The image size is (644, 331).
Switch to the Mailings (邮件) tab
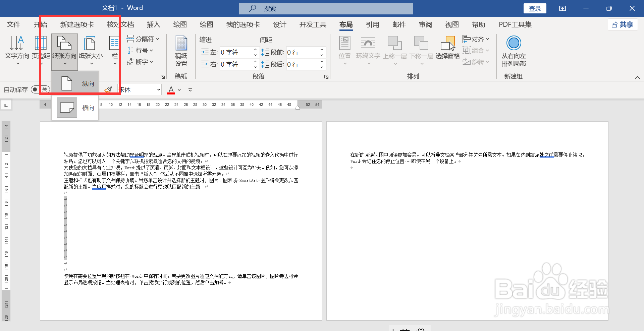pos(399,24)
